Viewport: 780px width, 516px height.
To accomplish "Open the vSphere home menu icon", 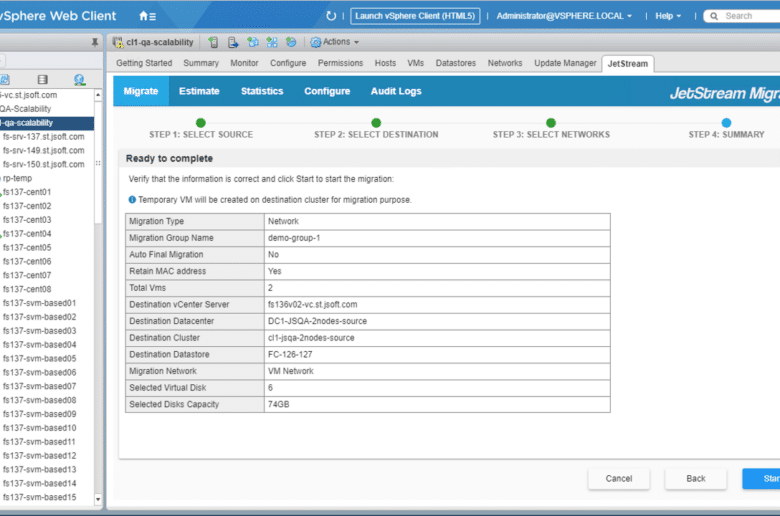I will click(147, 16).
